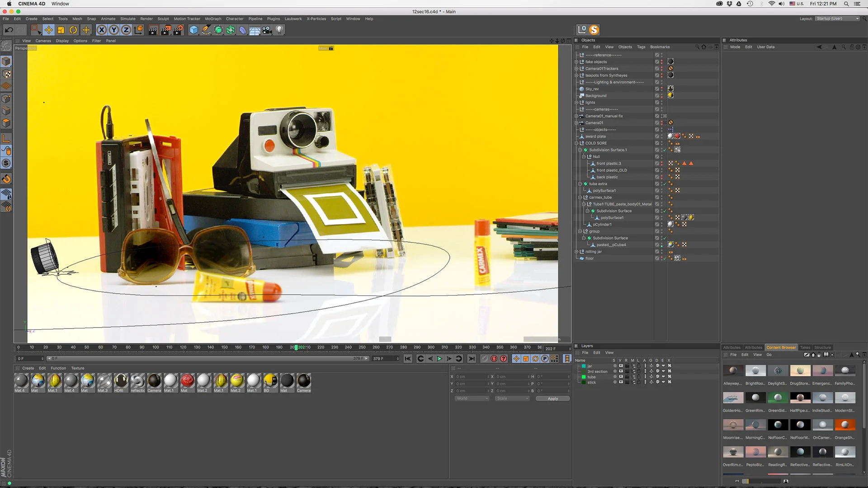This screenshot has height=488, width=868.
Task: Click the current frame field showing 202 F
Action: [x=557, y=349]
